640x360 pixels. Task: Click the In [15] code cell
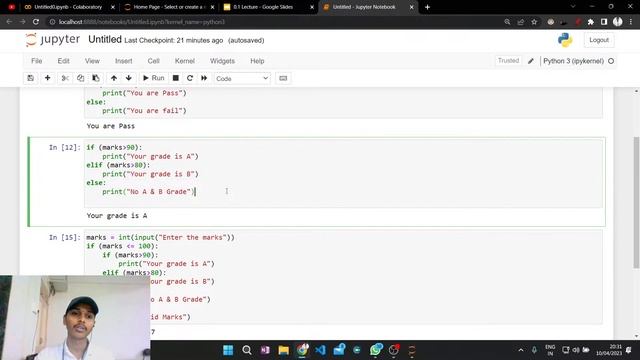point(343,278)
